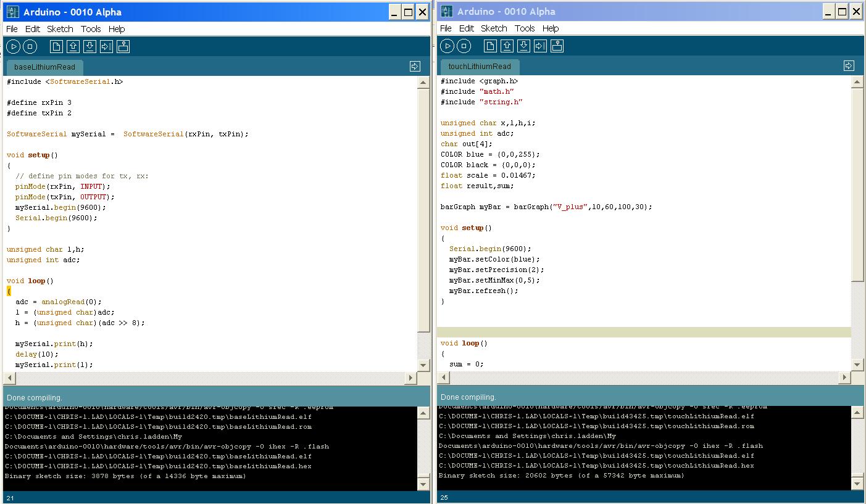Click Arduino icon in right window title bar
Screen dimensions: 866x504
446,11
